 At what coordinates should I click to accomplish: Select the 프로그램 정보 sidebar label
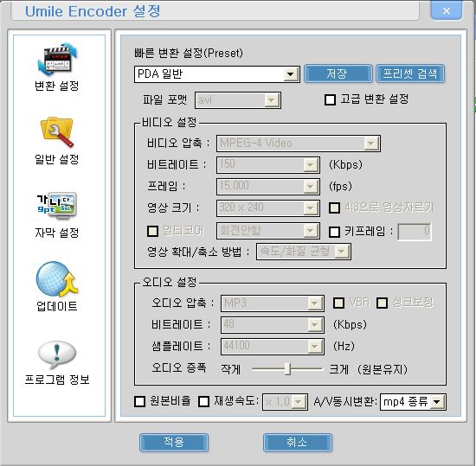click(x=57, y=380)
